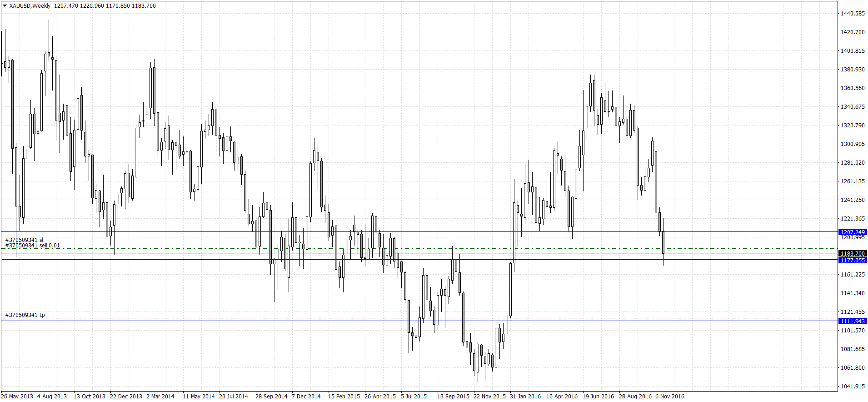Click the blue 1177.055 price tag
The image size is (868, 402).
pyautogui.click(x=853, y=260)
